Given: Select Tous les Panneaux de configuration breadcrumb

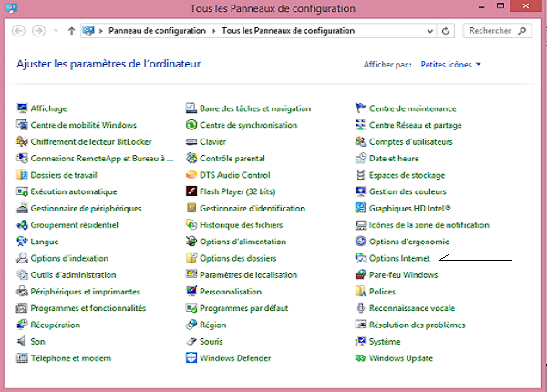Looking at the screenshot, I should coord(288,31).
